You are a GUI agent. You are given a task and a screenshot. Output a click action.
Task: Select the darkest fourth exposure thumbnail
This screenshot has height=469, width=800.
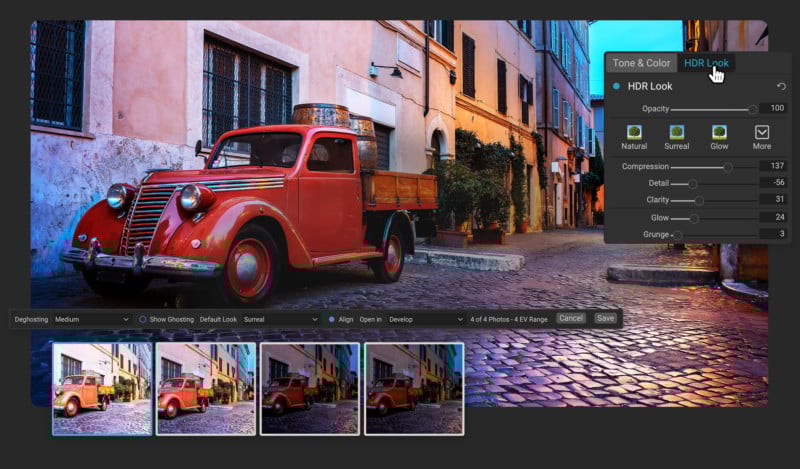click(x=414, y=388)
